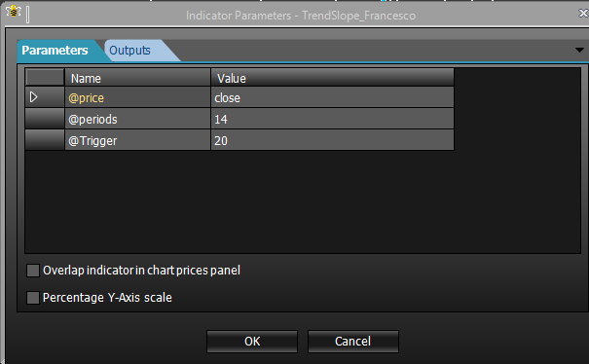Select the @Trigger row header cell

coord(45,140)
